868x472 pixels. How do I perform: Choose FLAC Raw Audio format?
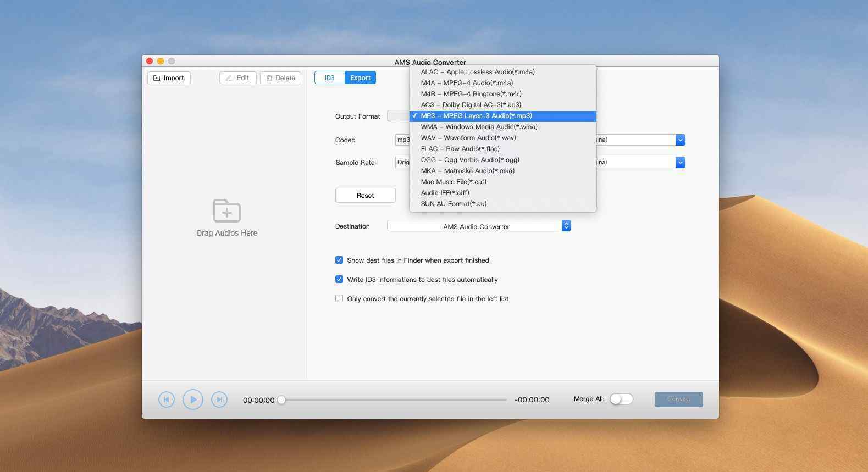(503, 149)
